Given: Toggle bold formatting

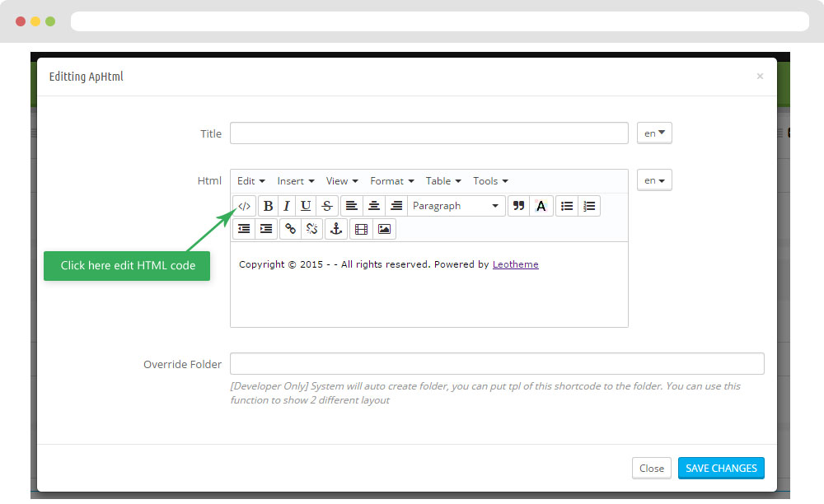Looking at the screenshot, I should 268,206.
